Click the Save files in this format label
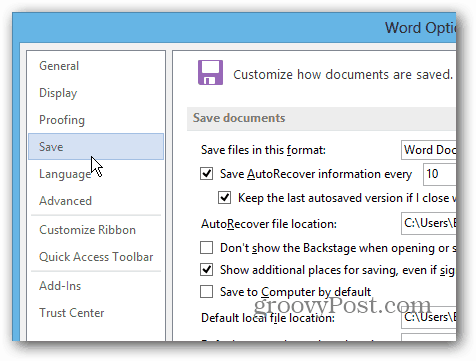The image size is (476, 361). [x=263, y=150]
